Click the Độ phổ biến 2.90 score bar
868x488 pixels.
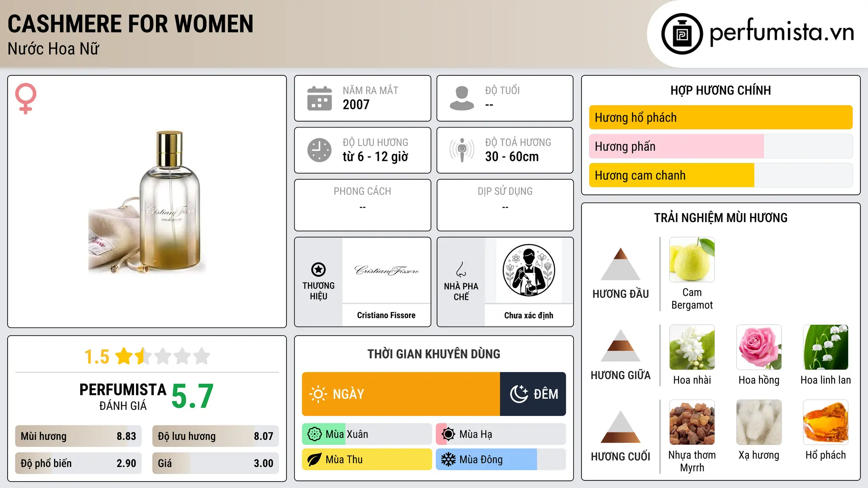[78, 463]
